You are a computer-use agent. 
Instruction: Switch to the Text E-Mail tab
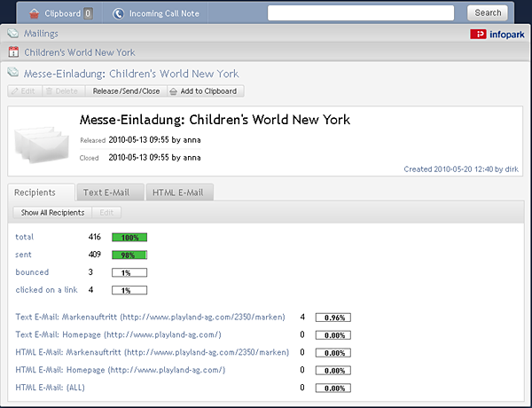coord(110,192)
